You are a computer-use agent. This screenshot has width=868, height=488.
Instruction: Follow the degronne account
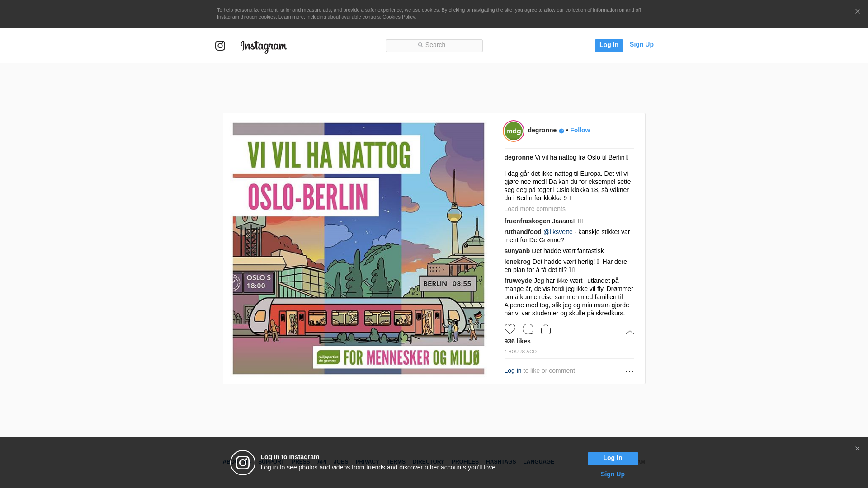pos(580,130)
